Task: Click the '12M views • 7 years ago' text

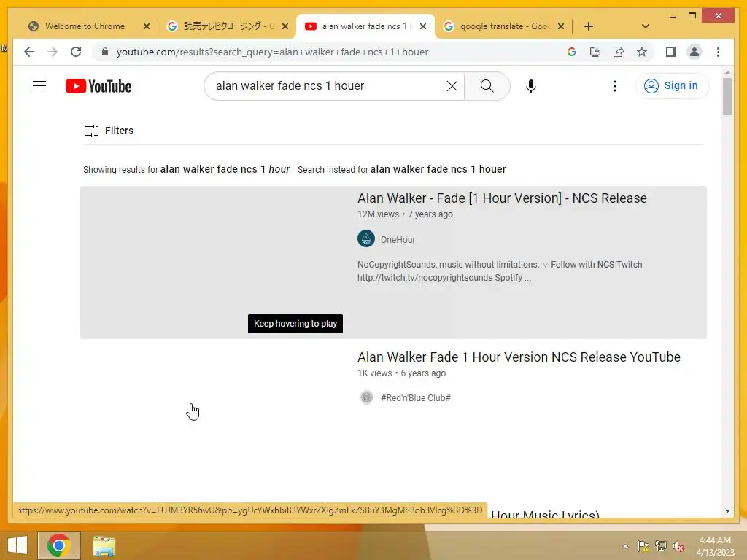Action: click(405, 214)
